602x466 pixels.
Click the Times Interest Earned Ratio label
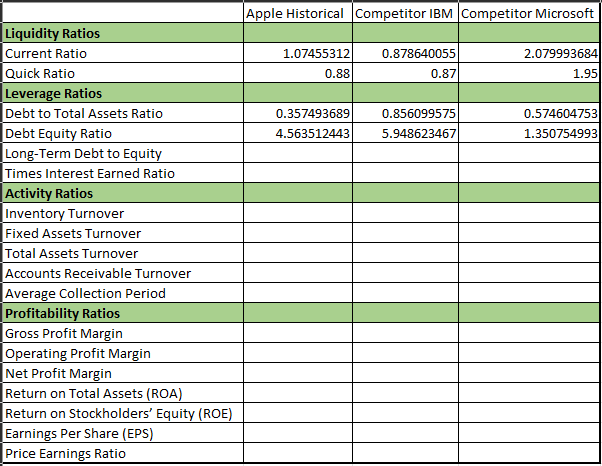tap(90, 174)
